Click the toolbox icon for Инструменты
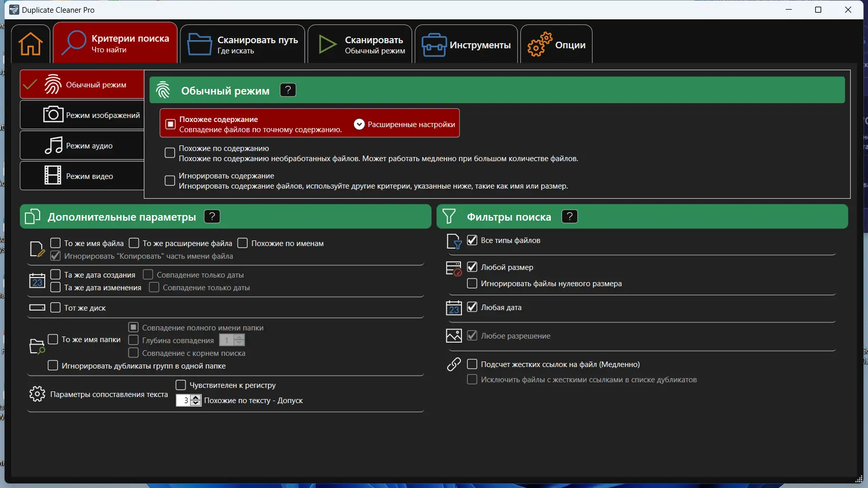868x488 pixels. 434,45
